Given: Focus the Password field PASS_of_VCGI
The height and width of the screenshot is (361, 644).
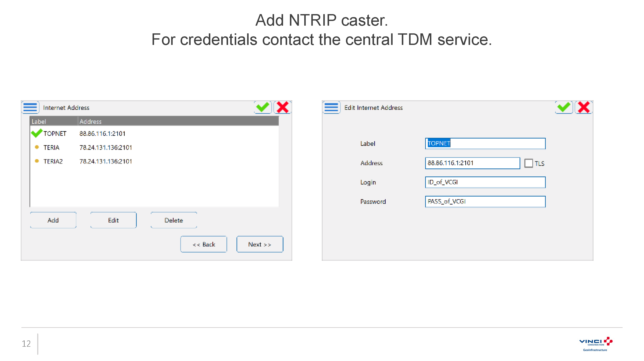Looking at the screenshot, I should click(485, 201).
